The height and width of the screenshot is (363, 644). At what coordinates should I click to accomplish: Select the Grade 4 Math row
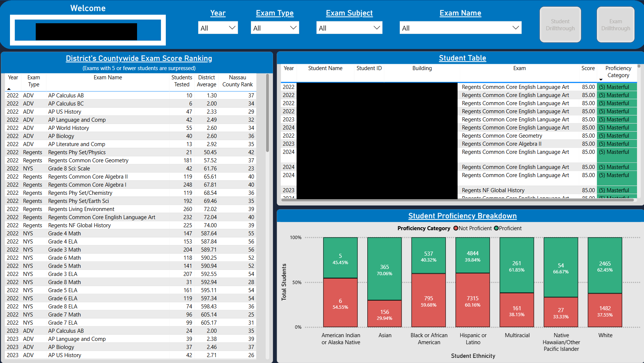pos(131,234)
